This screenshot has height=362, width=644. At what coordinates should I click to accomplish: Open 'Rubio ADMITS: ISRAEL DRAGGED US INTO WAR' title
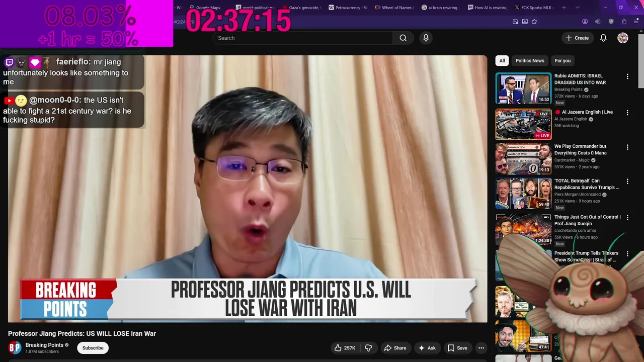point(580,79)
